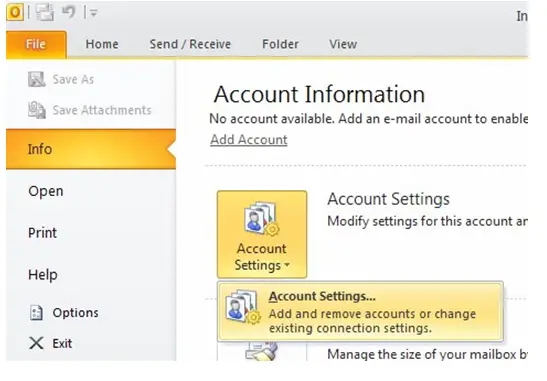
Task: Click the Save As icon
Action: point(37,79)
